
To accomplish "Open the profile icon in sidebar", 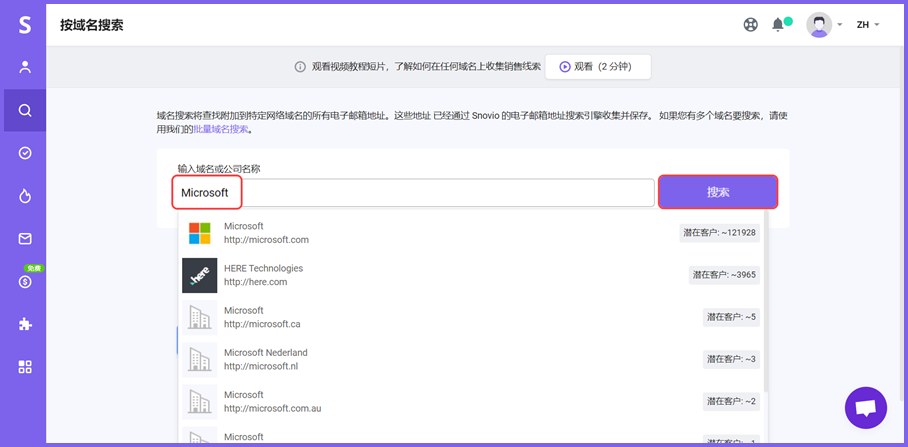I will (x=25, y=67).
